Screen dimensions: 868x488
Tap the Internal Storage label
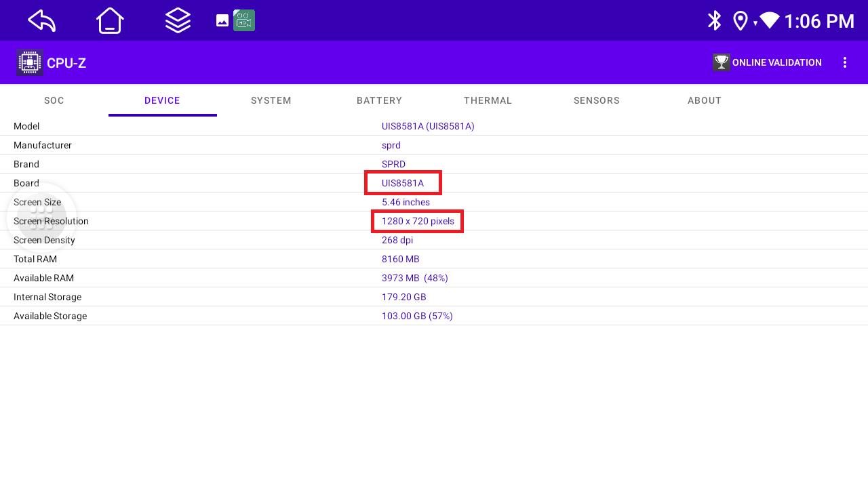(47, 297)
